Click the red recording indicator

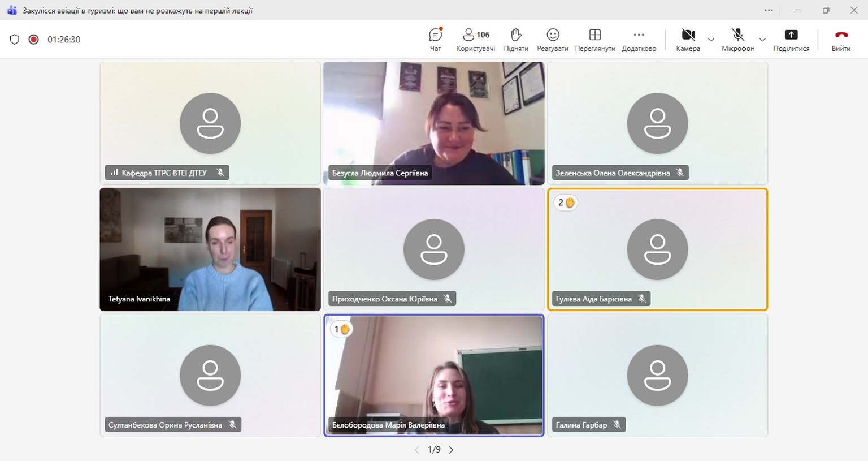(x=34, y=40)
